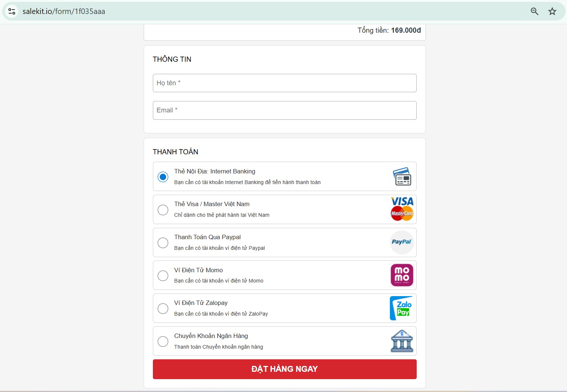567x392 pixels.
Task: Select Thẻ Nội Địa Internet Banking radio
Action: click(x=163, y=177)
